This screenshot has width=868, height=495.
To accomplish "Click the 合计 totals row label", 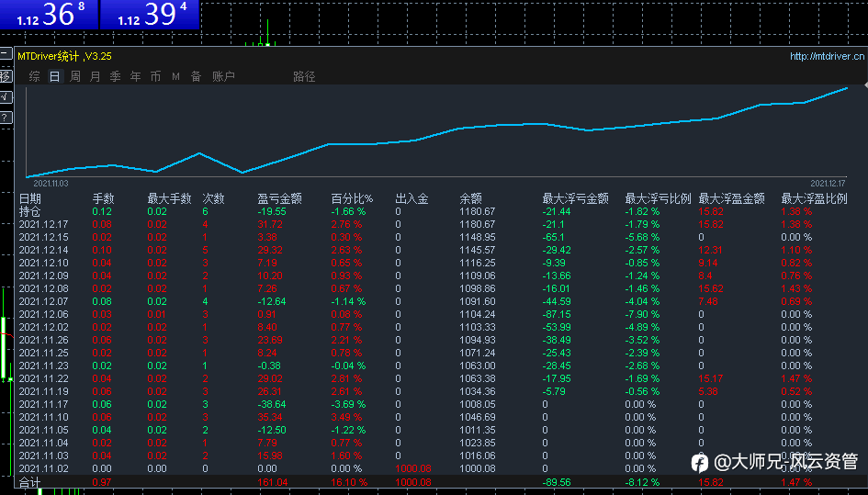I will point(30,482).
